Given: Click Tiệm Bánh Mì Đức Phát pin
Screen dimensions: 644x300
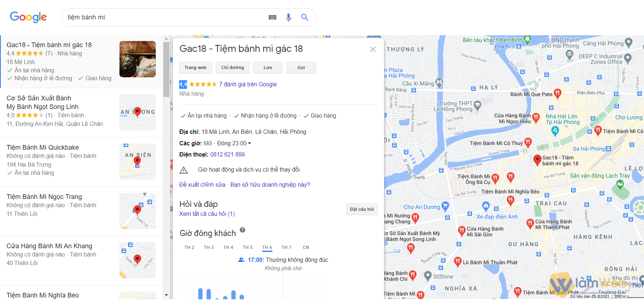Looking at the screenshot, I should pos(517,292).
